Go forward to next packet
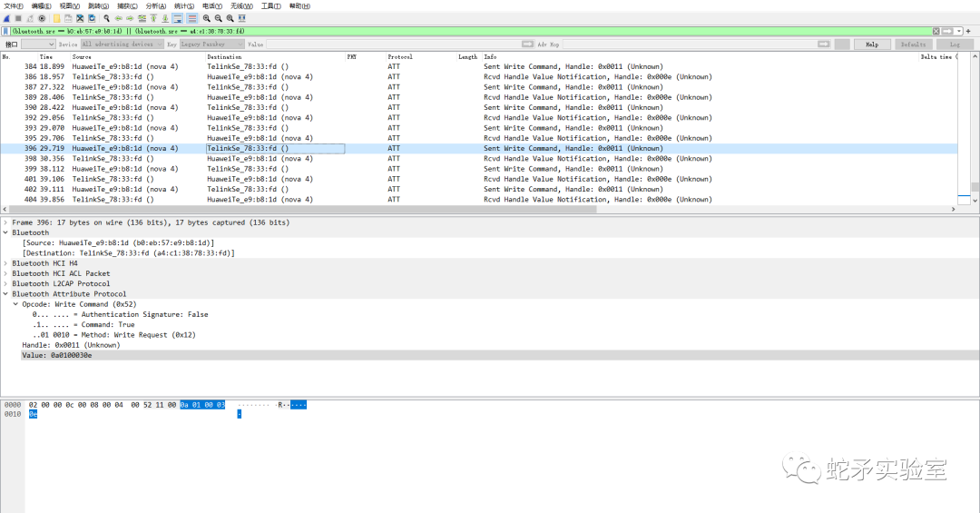 click(x=130, y=19)
